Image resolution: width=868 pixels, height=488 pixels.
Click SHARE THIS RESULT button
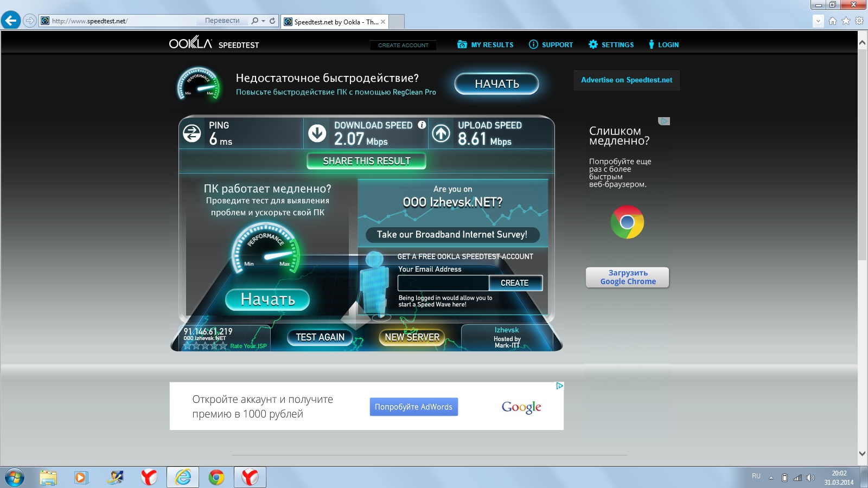[366, 161]
